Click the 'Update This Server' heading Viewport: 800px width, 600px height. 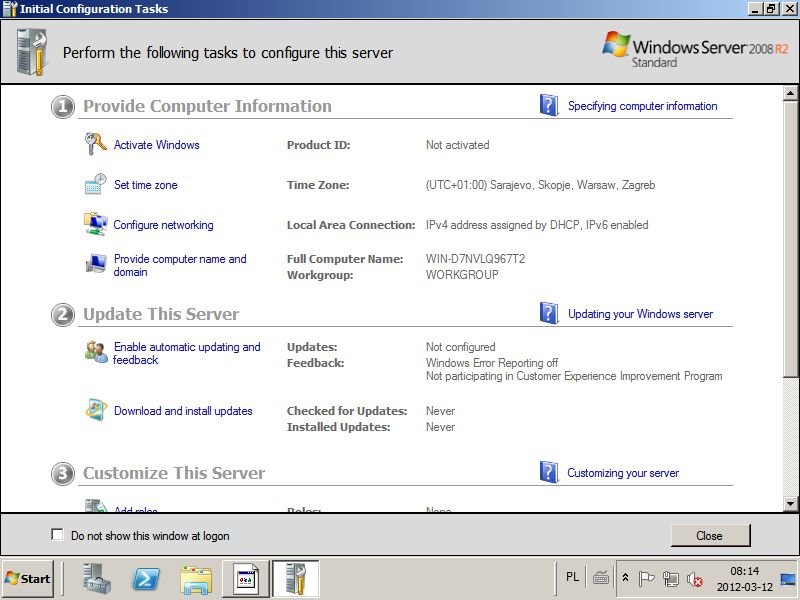click(x=161, y=314)
